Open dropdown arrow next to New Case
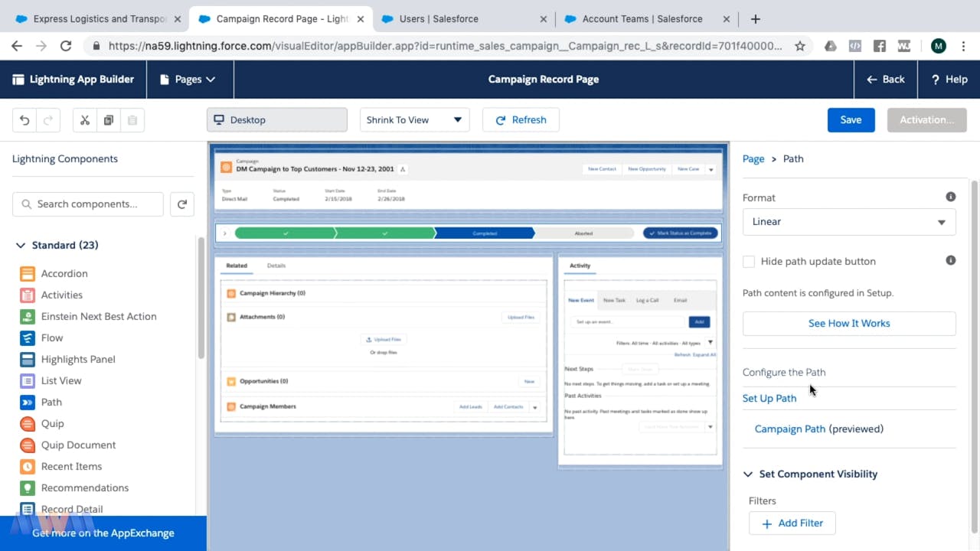This screenshot has height=551, width=980. (x=711, y=169)
